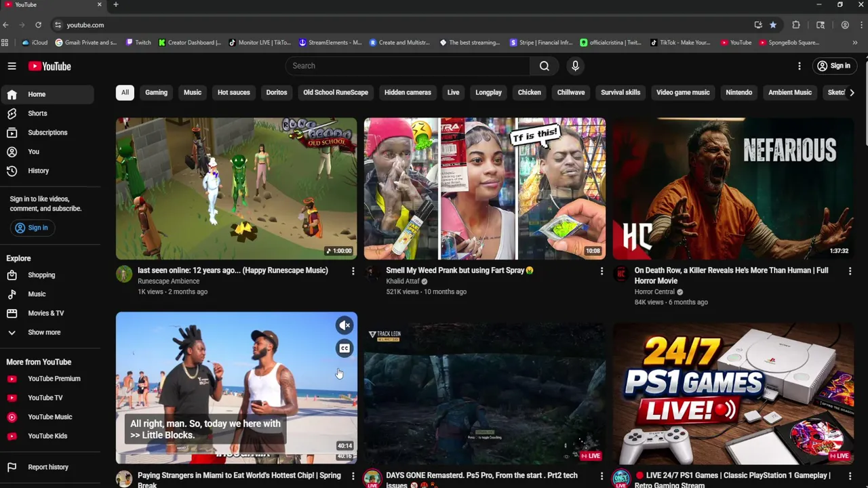Reload the page with refresh icon
This screenshot has width=868, height=488.
tap(38, 25)
